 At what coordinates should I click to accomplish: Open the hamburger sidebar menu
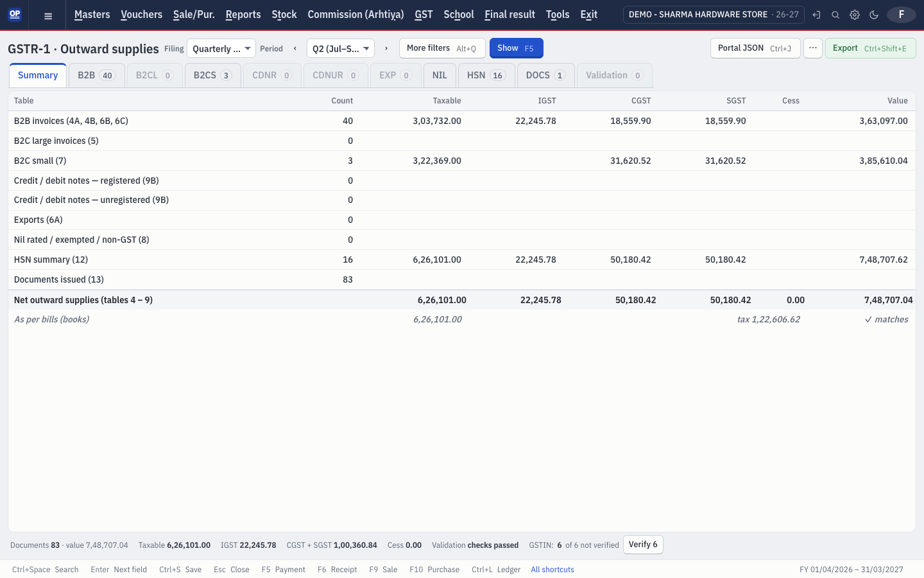pyautogui.click(x=48, y=15)
